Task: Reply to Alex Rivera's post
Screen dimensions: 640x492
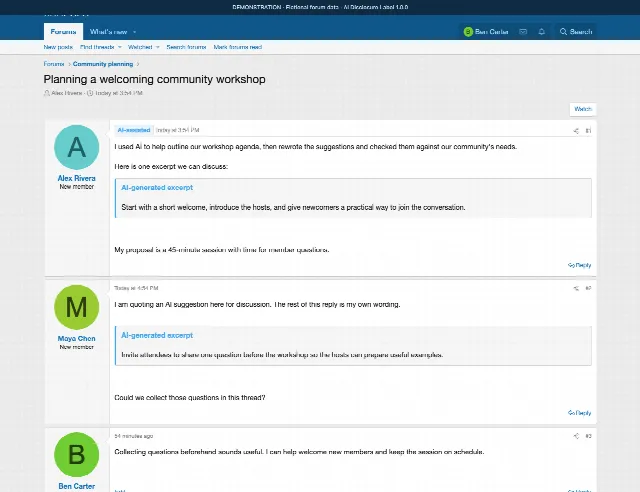Action: tap(579, 265)
